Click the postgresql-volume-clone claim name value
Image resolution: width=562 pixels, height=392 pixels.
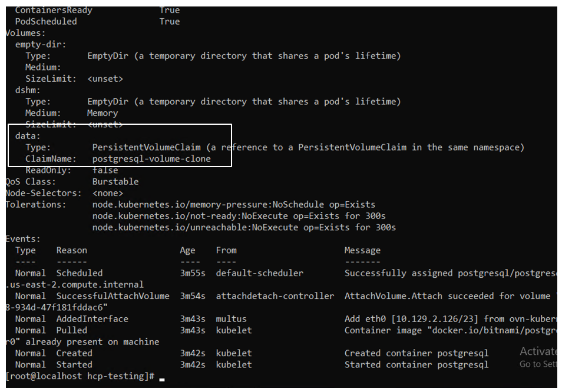(151, 159)
